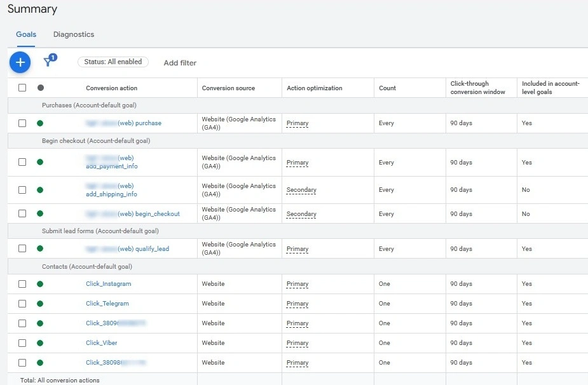This screenshot has height=385, width=588.
Task: Click the Count column header
Action: [387, 87]
